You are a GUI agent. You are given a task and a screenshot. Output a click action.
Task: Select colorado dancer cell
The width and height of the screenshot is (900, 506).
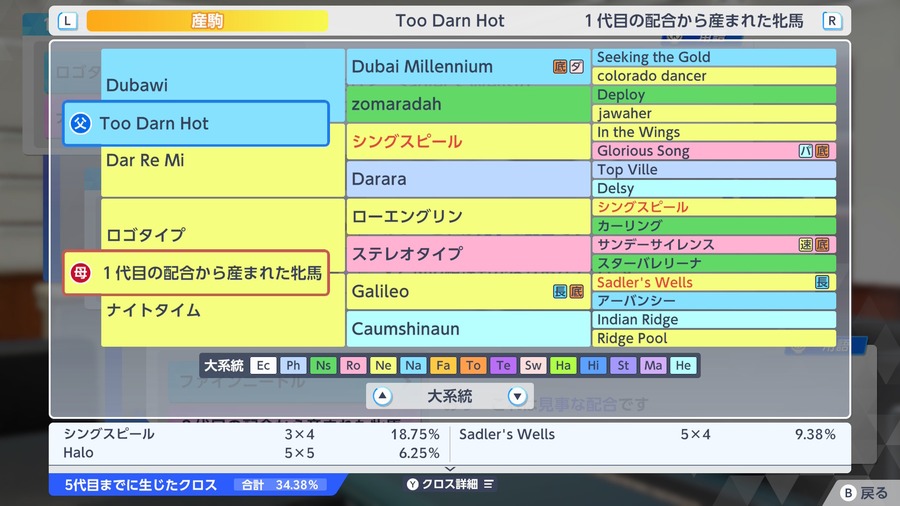coord(714,76)
